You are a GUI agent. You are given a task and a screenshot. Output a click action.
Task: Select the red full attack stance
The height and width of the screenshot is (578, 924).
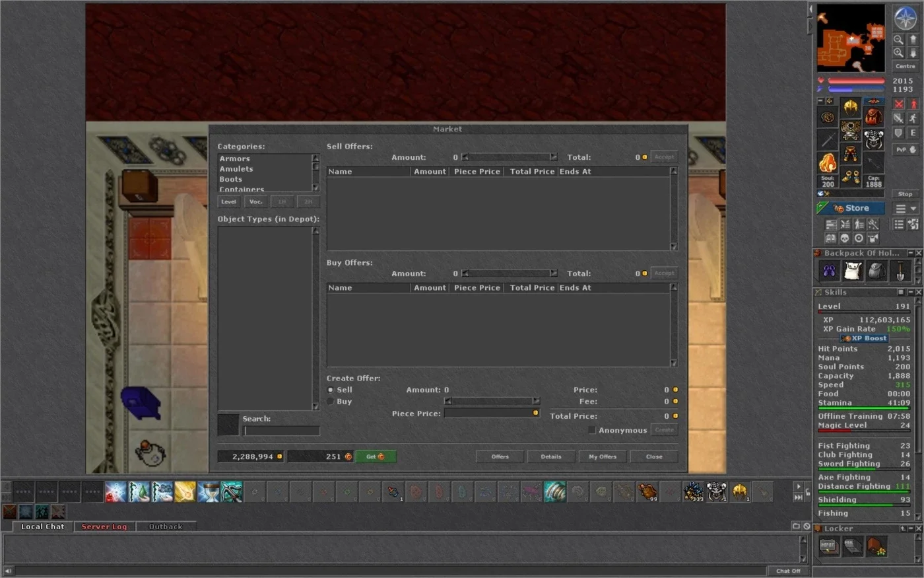898,104
